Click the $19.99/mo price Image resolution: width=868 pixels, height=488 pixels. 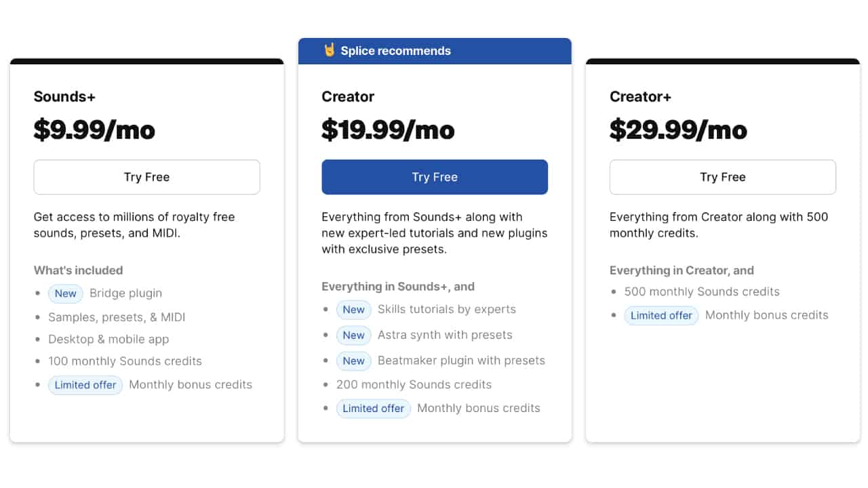coord(388,129)
